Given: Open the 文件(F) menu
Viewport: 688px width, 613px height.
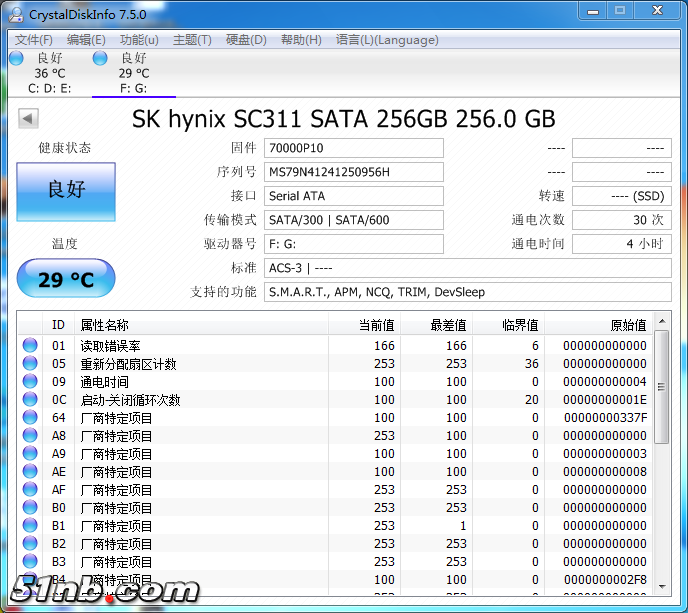Looking at the screenshot, I should click(33, 40).
